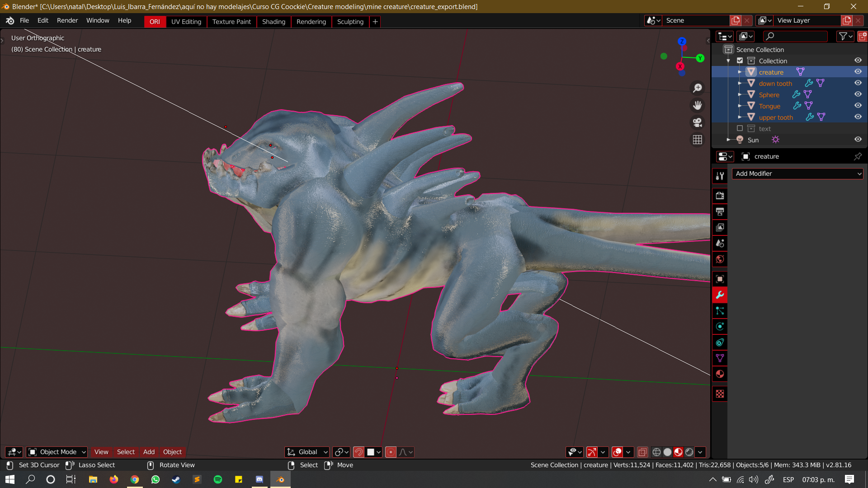
Task: Open the Render properties tab icon
Action: (x=720, y=196)
